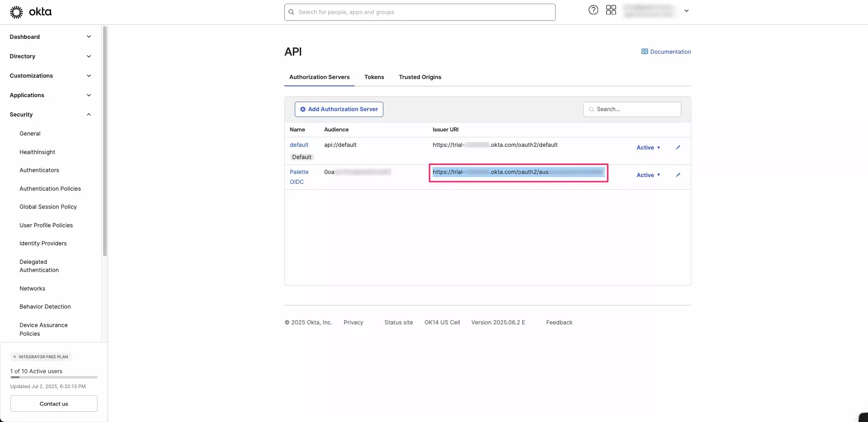Viewport: 868px width, 422px height.
Task: Open Active status dropdown for Palette OIDC
Action: coord(648,175)
